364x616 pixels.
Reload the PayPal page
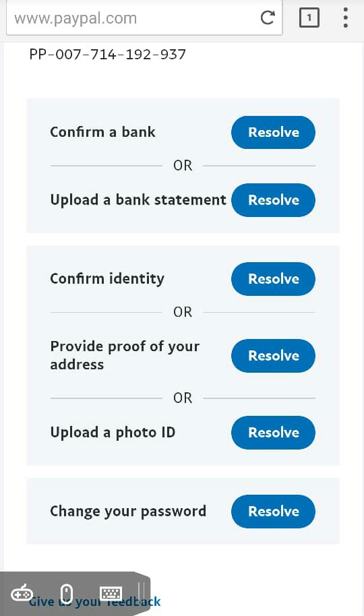tap(268, 18)
